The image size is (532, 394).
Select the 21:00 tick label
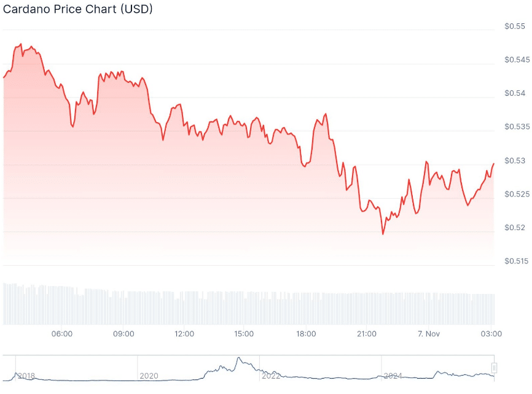click(367, 334)
